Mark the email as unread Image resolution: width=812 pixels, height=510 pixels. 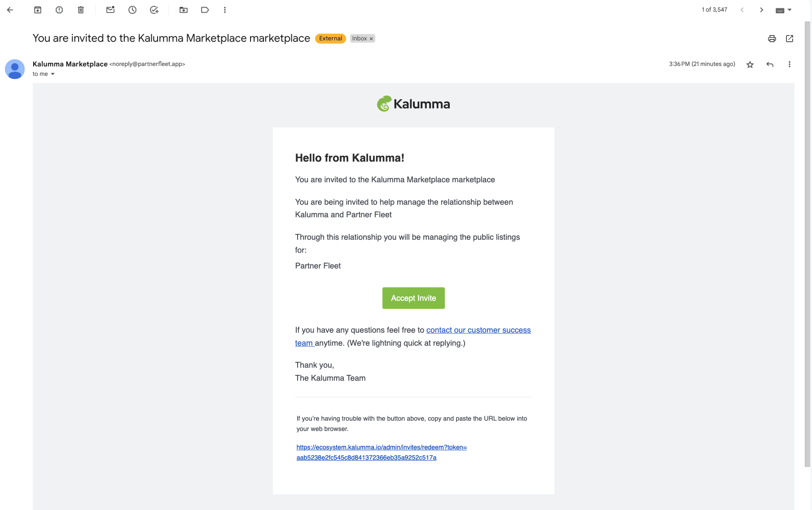tap(110, 9)
